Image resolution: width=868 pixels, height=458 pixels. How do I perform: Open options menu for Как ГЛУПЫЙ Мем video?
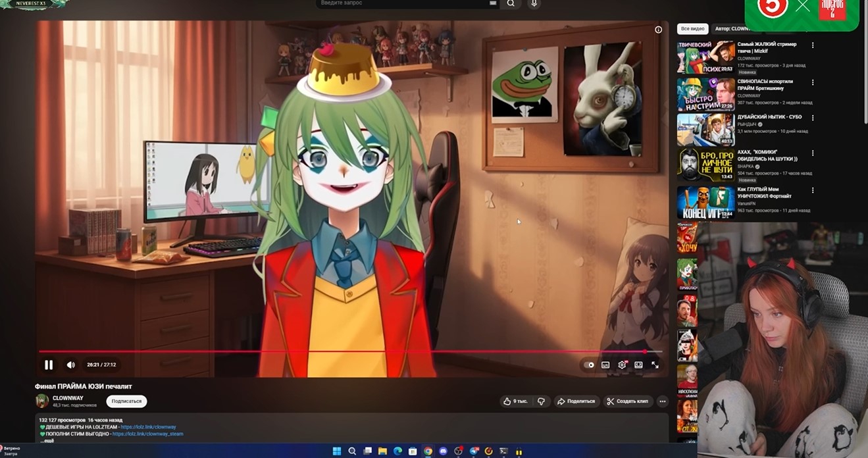tap(813, 190)
